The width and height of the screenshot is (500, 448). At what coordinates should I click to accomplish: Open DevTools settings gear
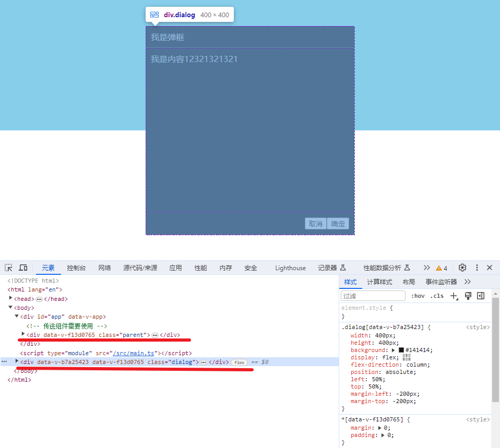[x=462, y=268]
